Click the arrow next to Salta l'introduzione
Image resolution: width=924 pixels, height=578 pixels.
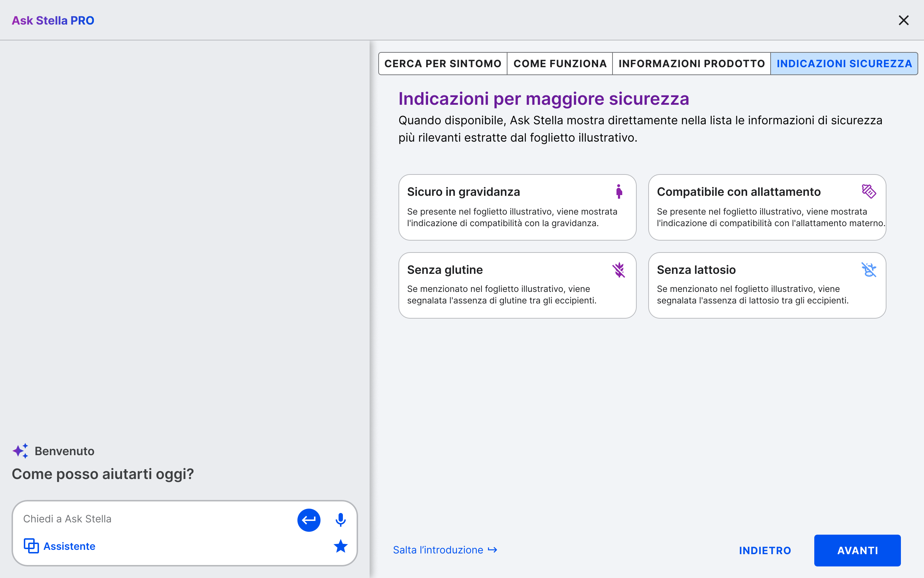coord(493,550)
